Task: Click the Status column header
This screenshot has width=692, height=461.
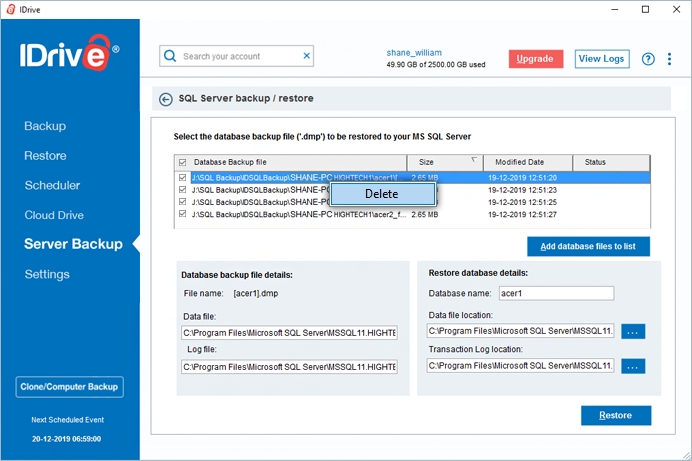Action: [x=611, y=162]
